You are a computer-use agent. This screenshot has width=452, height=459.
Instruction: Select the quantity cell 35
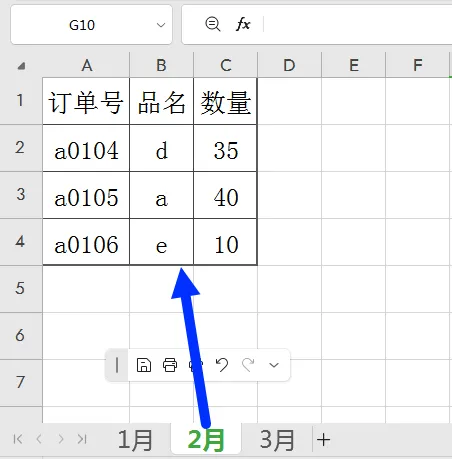click(225, 148)
